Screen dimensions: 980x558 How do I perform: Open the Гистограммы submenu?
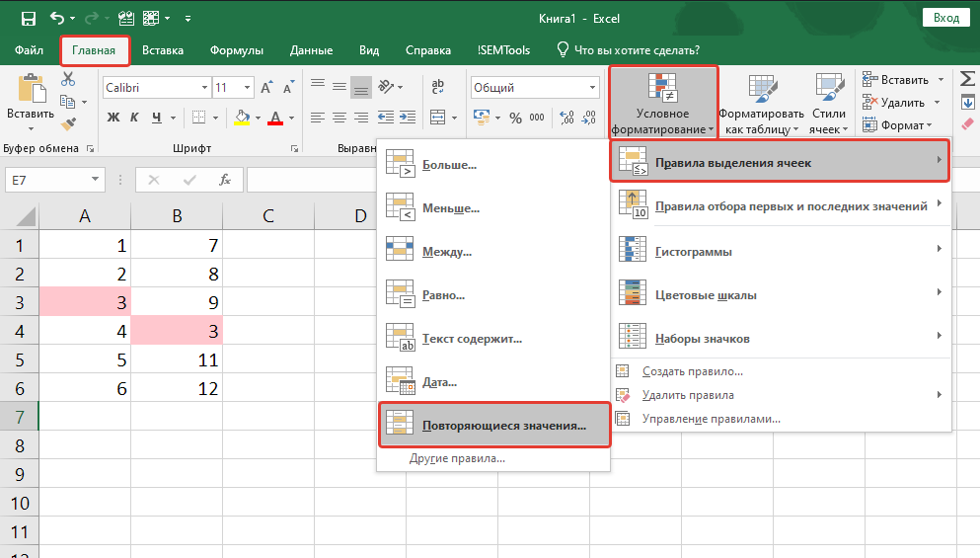(x=782, y=251)
